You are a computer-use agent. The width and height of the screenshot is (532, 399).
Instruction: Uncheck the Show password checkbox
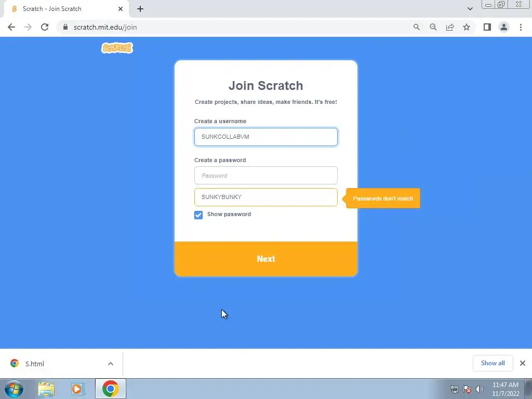(198, 215)
